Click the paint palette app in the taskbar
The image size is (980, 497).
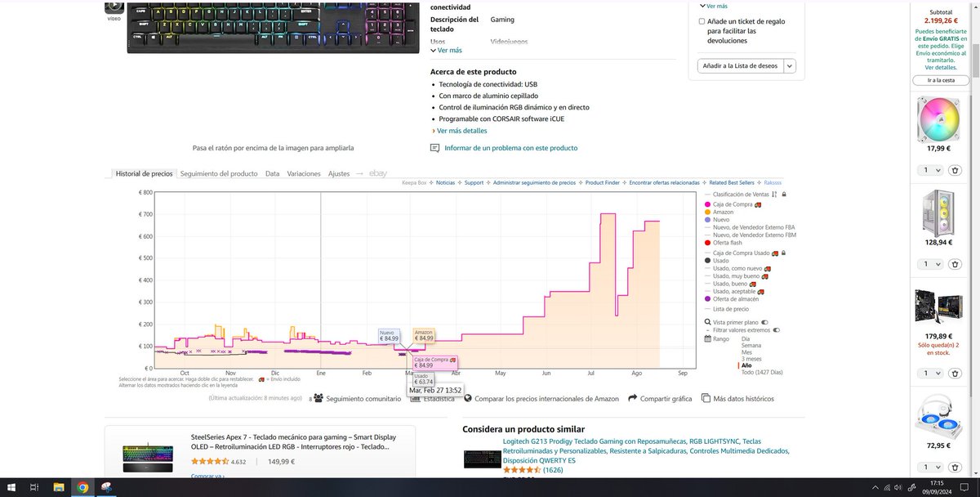106,487
